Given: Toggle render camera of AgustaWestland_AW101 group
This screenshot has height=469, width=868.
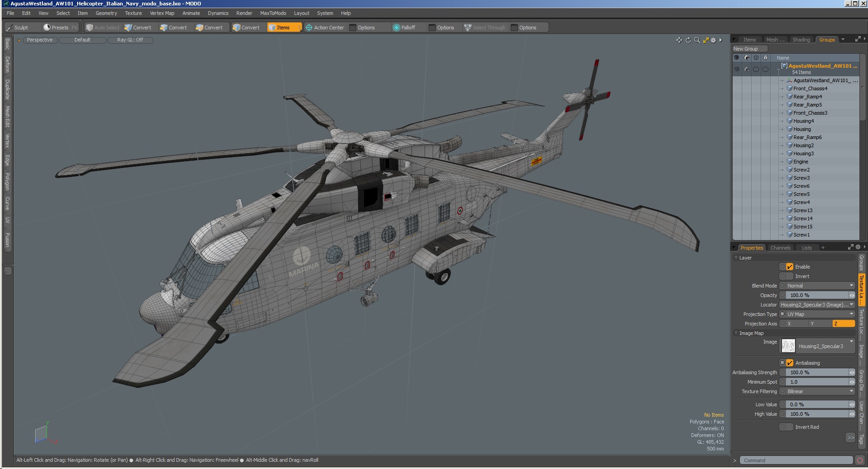Looking at the screenshot, I should click(x=746, y=69).
